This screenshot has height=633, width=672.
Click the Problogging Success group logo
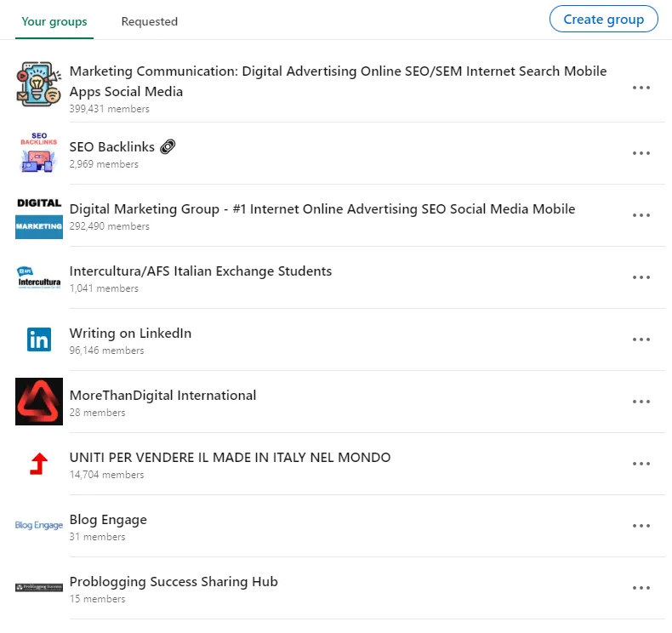tap(39, 588)
